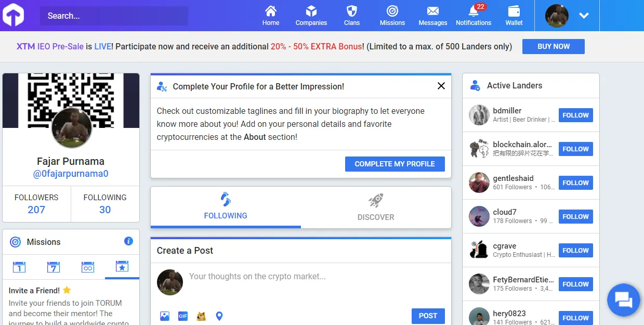Image resolution: width=644 pixels, height=325 pixels.
Task: Expand the account dropdown chevron
Action: click(584, 16)
